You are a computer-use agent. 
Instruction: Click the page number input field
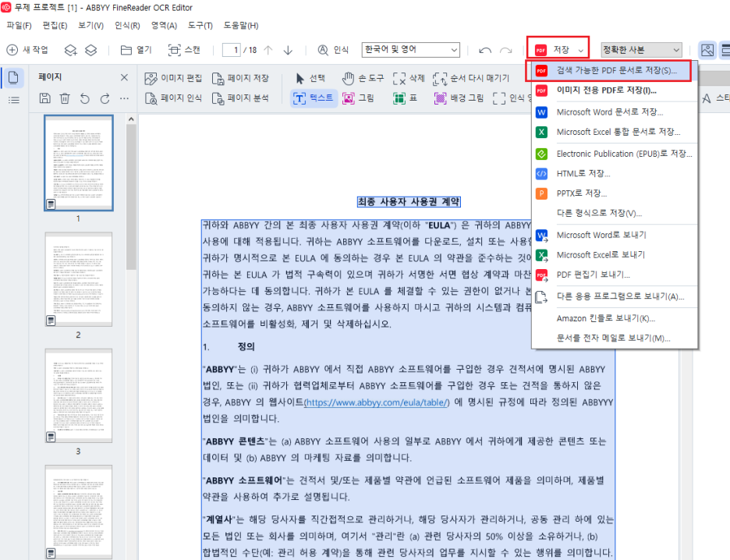pyautogui.click(x=232, y=50)
